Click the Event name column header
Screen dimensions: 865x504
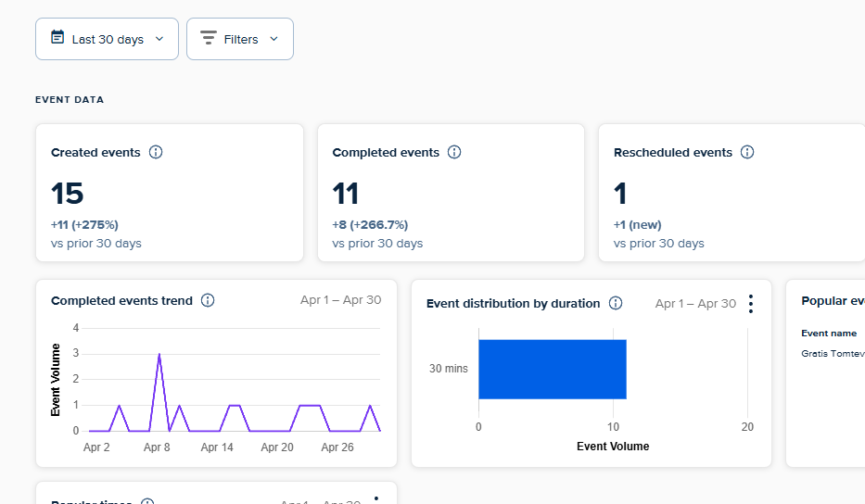point(829,333)
